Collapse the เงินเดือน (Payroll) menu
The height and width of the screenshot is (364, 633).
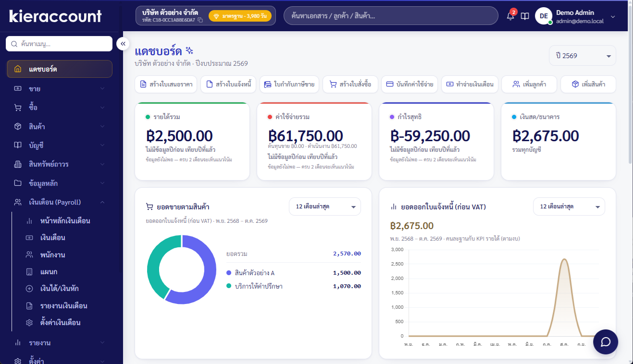[60, 202]
